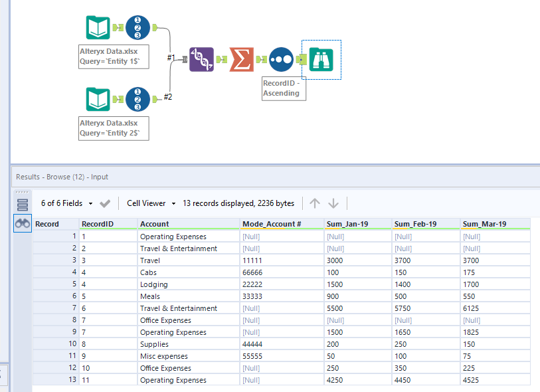Select the Lodging cell in Account column

click(x=154, y=284)
